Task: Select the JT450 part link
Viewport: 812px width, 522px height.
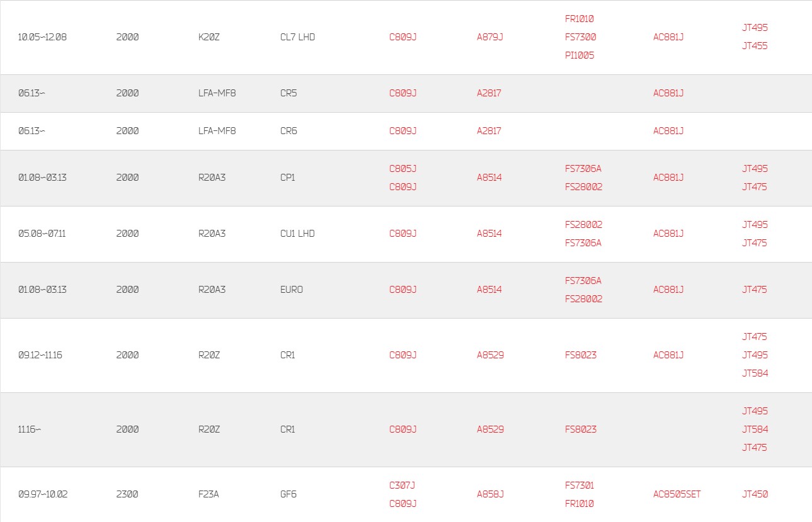Action: click(x=755, y=494)
